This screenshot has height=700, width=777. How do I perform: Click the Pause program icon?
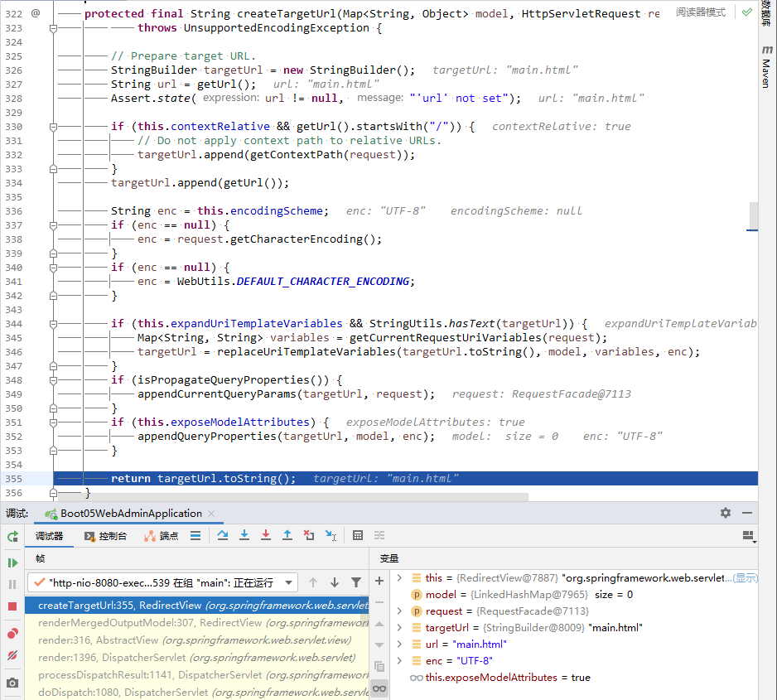click(x=13, y=585)
